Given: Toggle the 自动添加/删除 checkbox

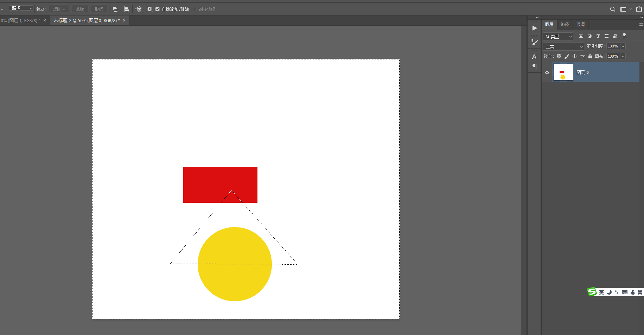Looking at the screenshot, I should tap(158, 9).
